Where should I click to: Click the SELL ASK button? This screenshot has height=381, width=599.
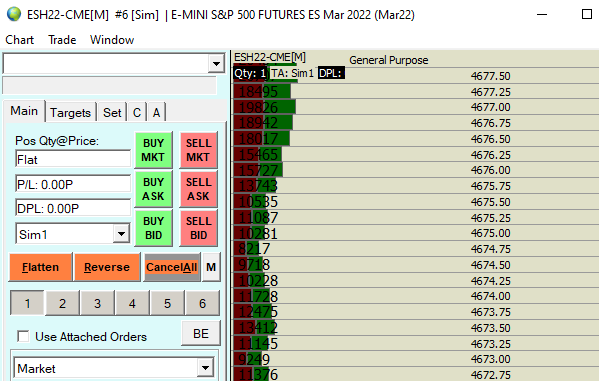pos(198,189)
